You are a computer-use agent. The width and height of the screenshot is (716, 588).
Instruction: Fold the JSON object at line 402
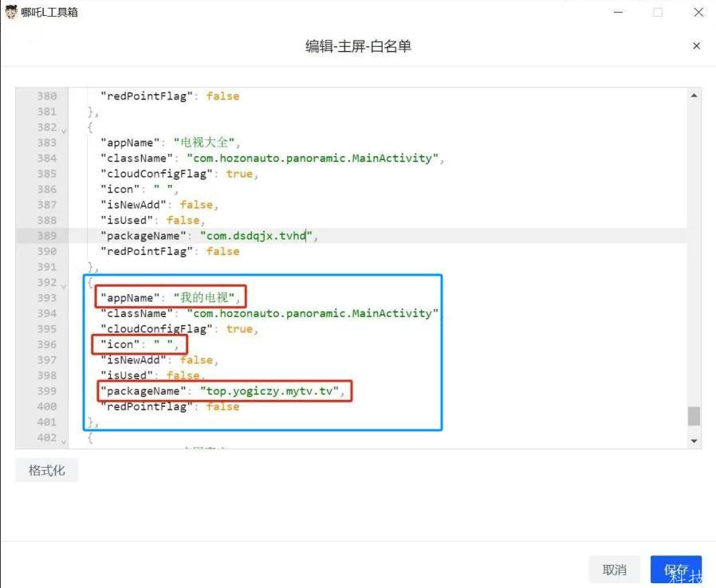click(64, 439)
